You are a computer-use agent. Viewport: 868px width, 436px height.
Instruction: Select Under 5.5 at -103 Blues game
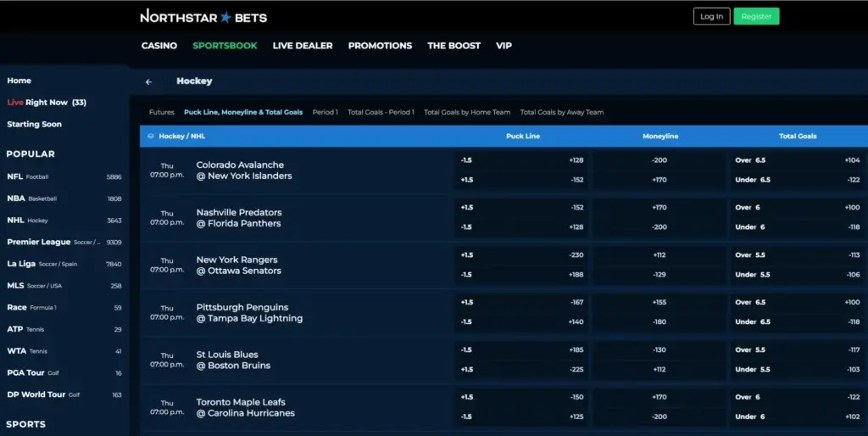click(797, 369)
